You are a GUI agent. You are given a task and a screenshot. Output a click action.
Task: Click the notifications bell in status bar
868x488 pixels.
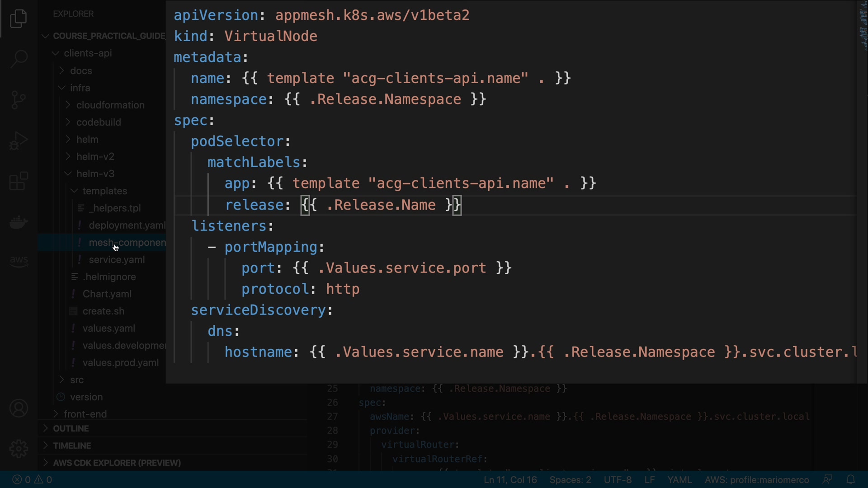[850, 479]
